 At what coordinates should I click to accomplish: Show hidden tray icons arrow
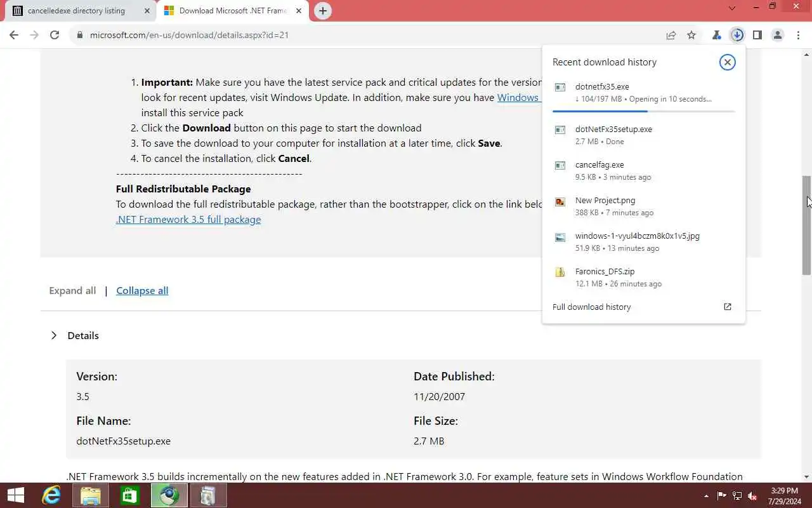click(707, 496)
